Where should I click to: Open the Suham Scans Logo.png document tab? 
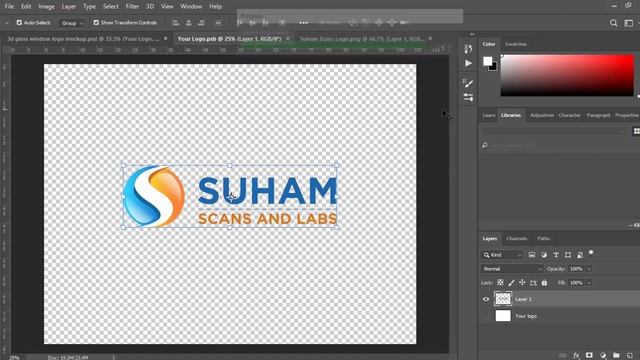pos(362,39)
